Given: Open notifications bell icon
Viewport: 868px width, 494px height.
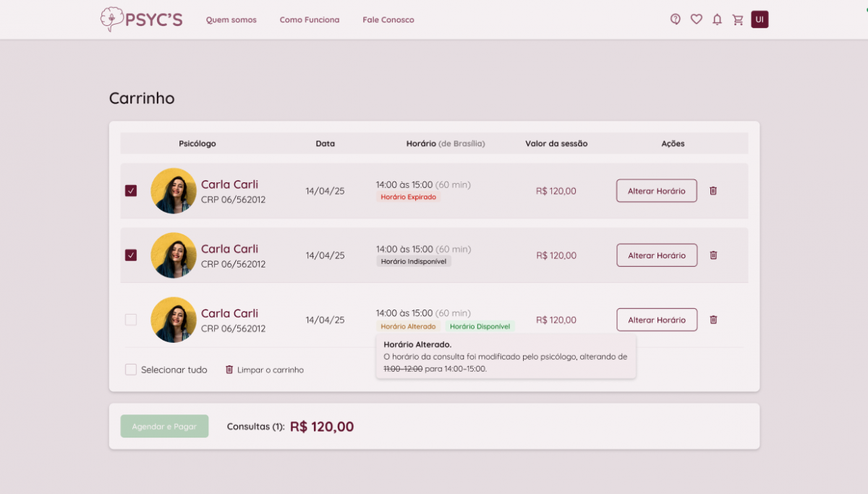Looking at the screenshot, I should tap(717, 20).
